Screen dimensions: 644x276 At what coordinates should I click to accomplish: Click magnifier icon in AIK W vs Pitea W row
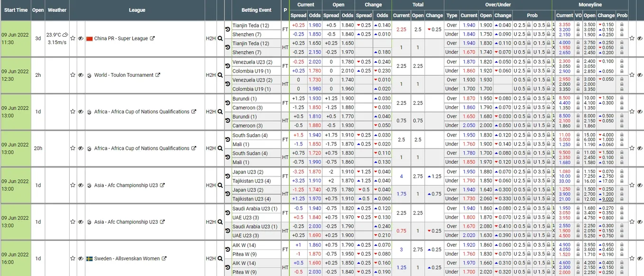220,258
